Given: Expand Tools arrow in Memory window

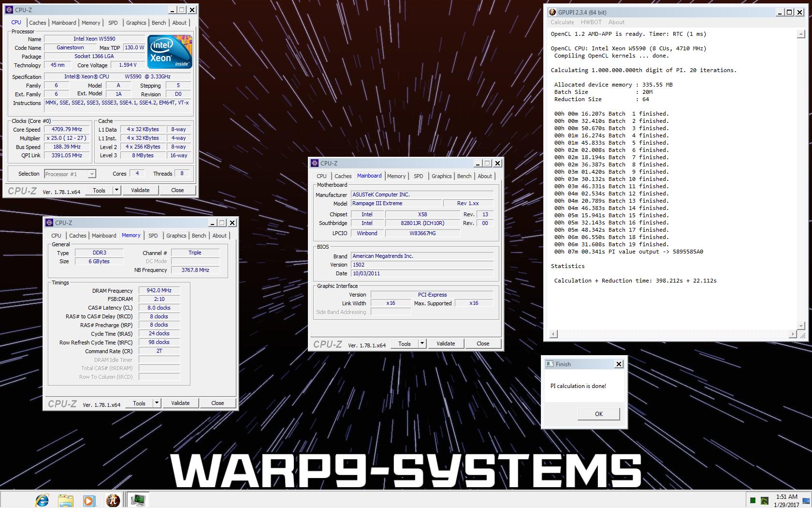Looking at the screenshot, I should coord(157,403).
